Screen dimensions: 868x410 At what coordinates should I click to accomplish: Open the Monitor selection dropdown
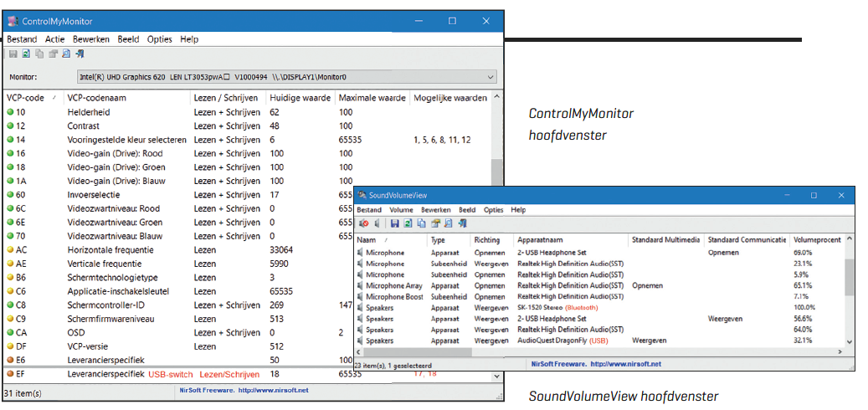[x=287, y=77]
